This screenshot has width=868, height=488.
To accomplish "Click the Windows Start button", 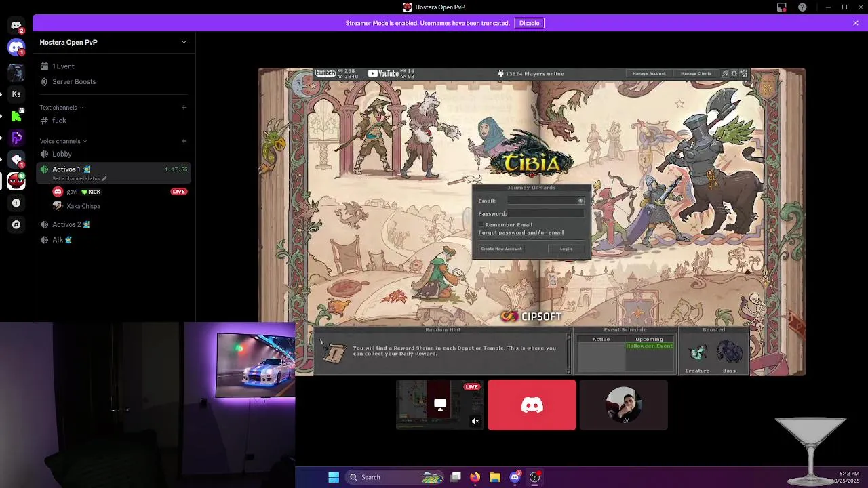I will [x=334, y=477].
